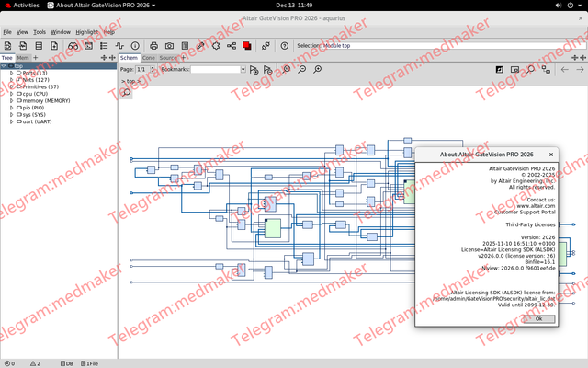The height and width of the screenshot is (368, 588).
Task: Click the chain link toolbar icon
Action: 266,46
